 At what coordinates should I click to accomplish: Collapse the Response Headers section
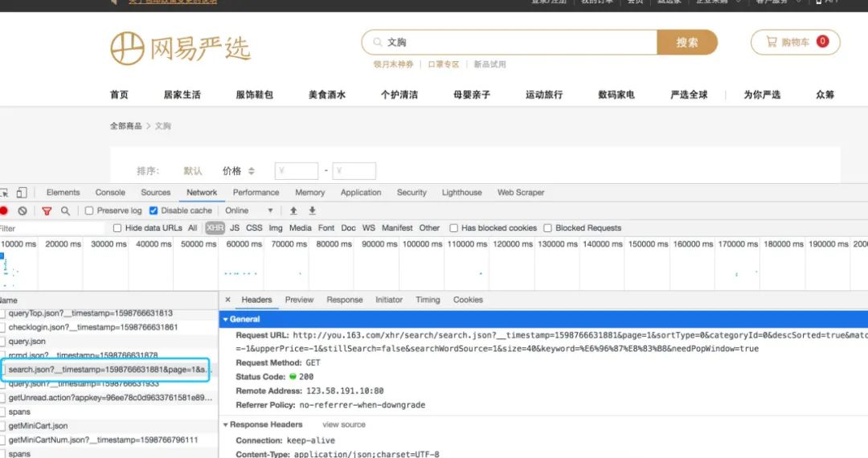(225, 425)
